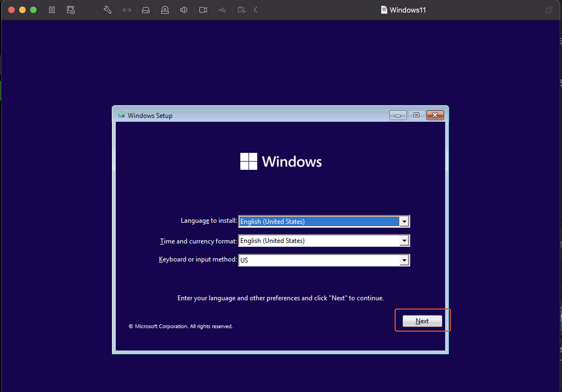Click the 'Time and currency format:' label
Screen dimensions: 562x392
(x=199, y=241)
